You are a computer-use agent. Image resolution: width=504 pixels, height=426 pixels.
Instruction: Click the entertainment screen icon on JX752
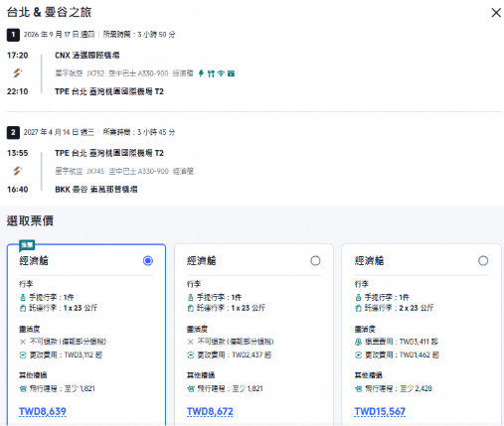(x=231, y=73)
